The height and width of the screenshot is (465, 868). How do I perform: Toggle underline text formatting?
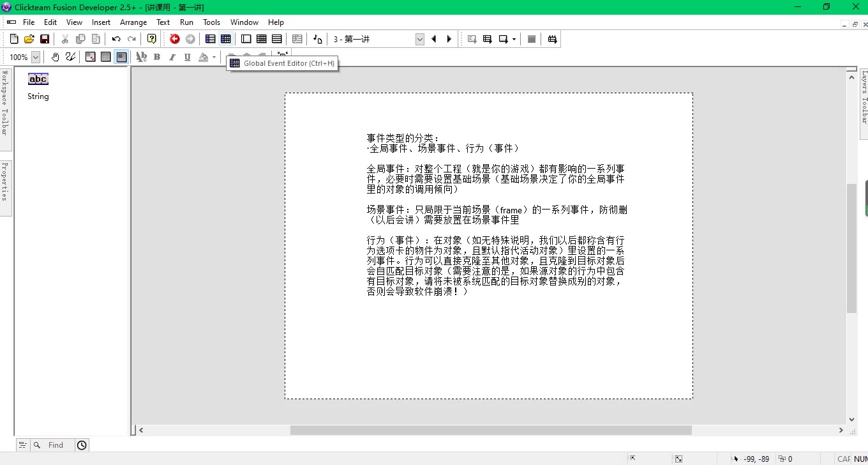186,57
